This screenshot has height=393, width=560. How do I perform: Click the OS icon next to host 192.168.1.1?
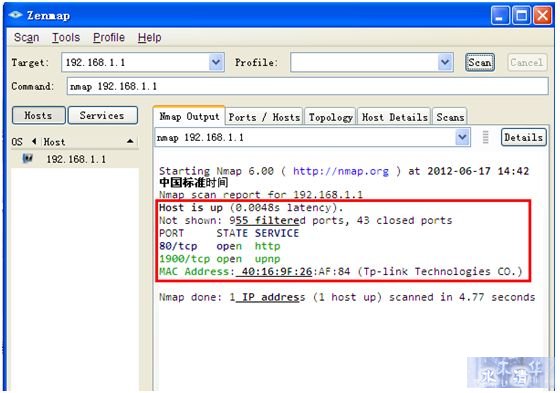click(x=27, y=158)
